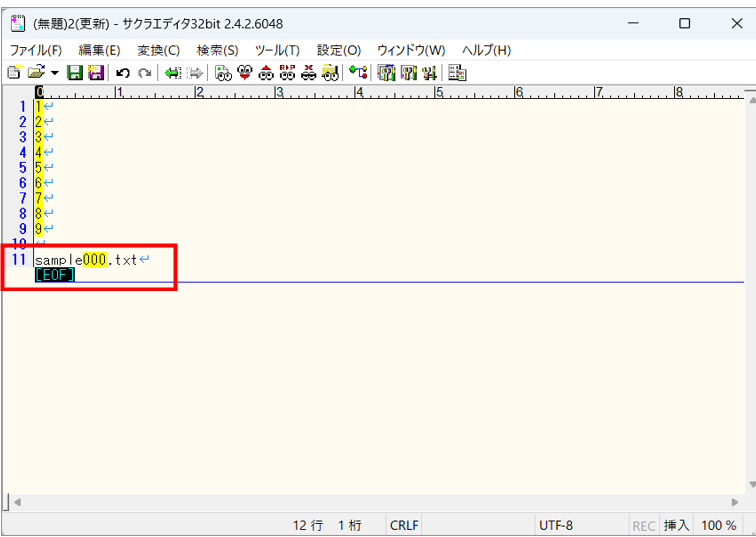Find next match with down-arrow binoculars

pos(244,73)
